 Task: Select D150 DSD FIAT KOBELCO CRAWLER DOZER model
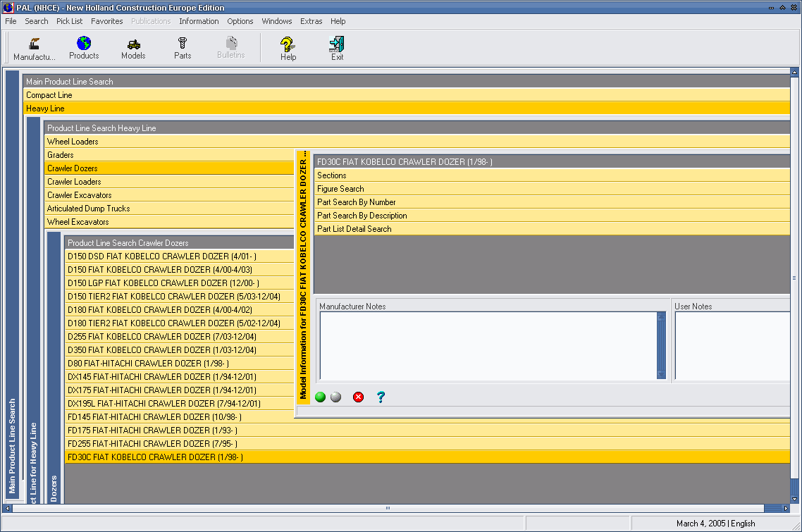pyautogui.click(x=180, y=256)
